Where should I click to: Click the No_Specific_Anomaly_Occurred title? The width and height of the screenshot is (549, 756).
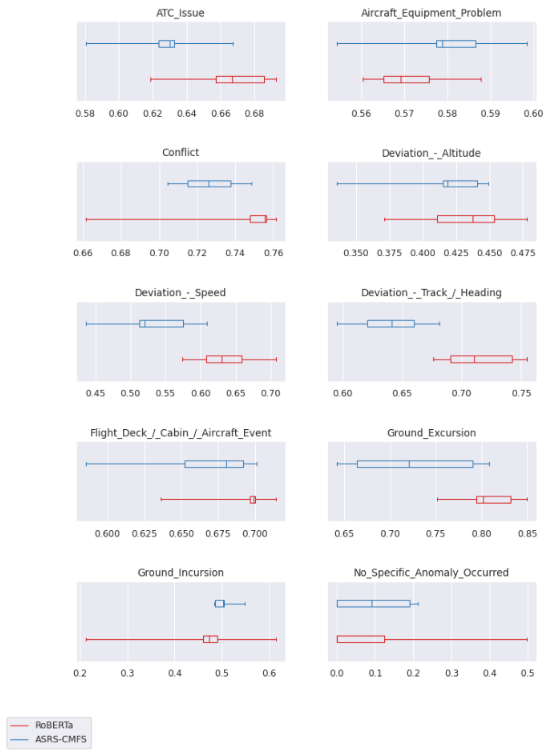[x=431, y=572]
